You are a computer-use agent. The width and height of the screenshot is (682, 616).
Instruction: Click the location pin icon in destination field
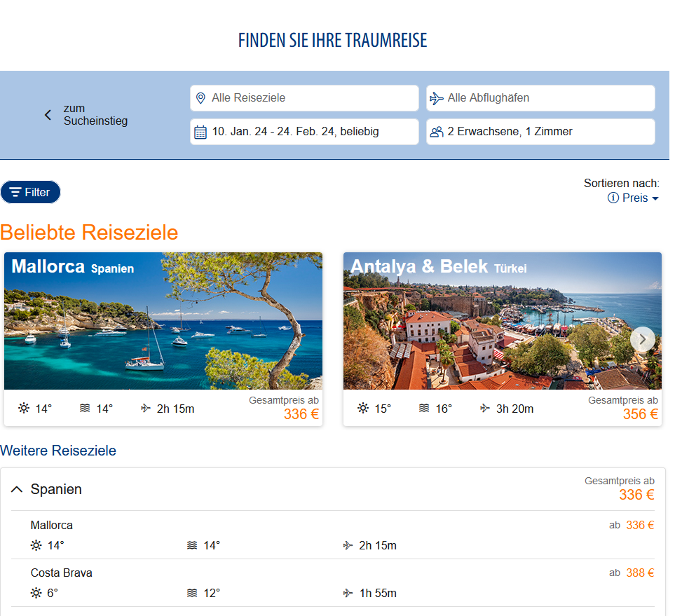[x=200, y=98]
